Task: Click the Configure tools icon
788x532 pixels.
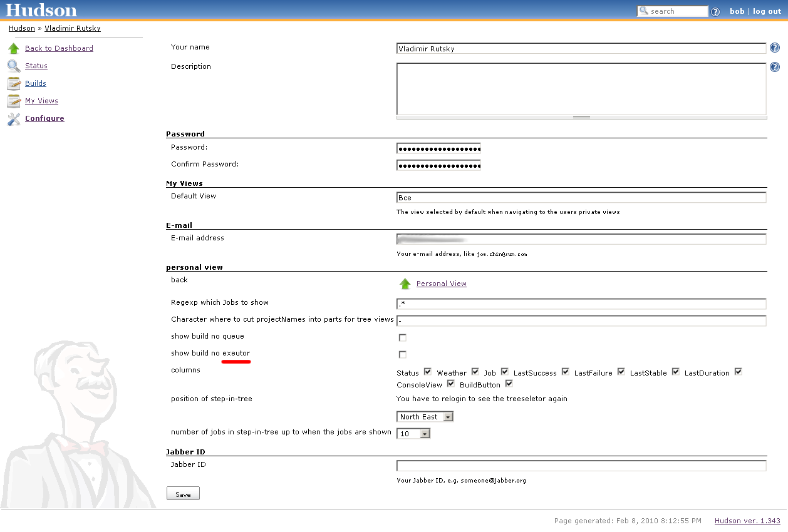Action: 14,119
